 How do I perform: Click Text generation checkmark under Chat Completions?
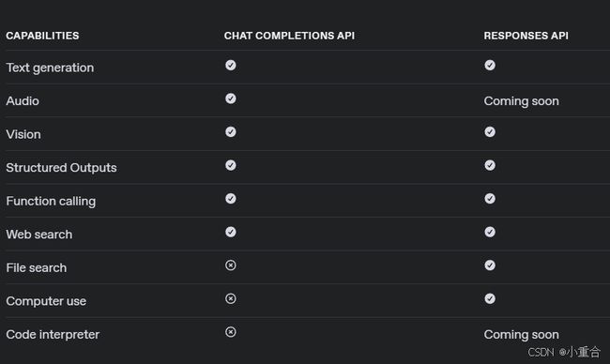coord(231,65)
